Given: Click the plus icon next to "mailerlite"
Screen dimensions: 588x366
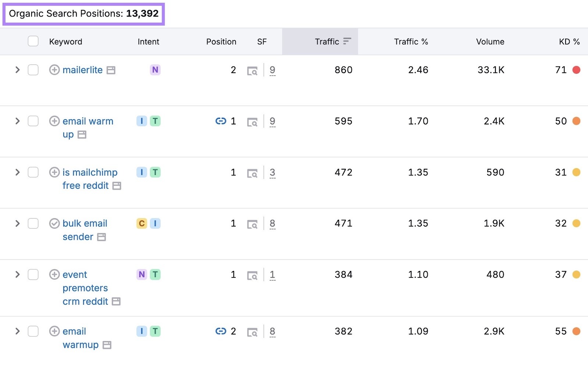Looking at the screenshot, I should tap(54, 70).
